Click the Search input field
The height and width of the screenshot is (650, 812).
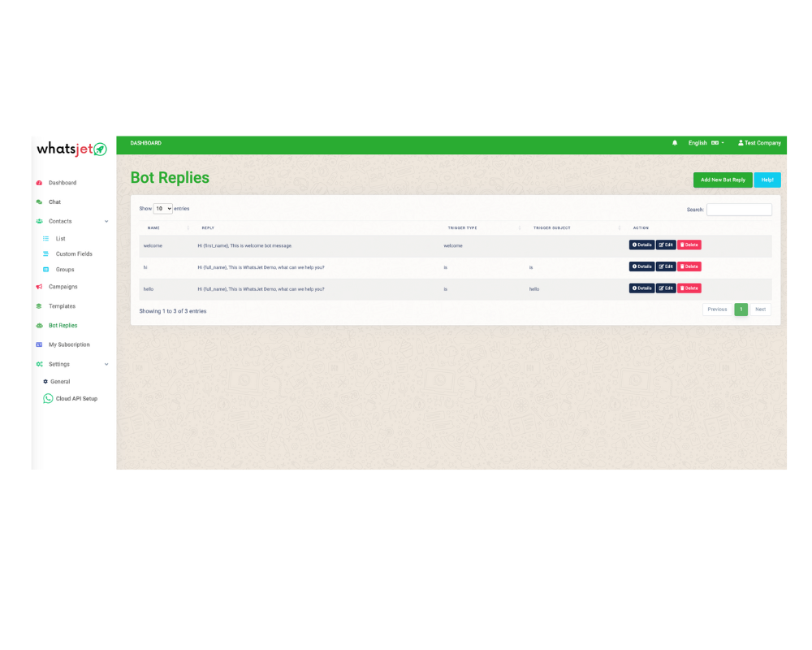(739, 210)
